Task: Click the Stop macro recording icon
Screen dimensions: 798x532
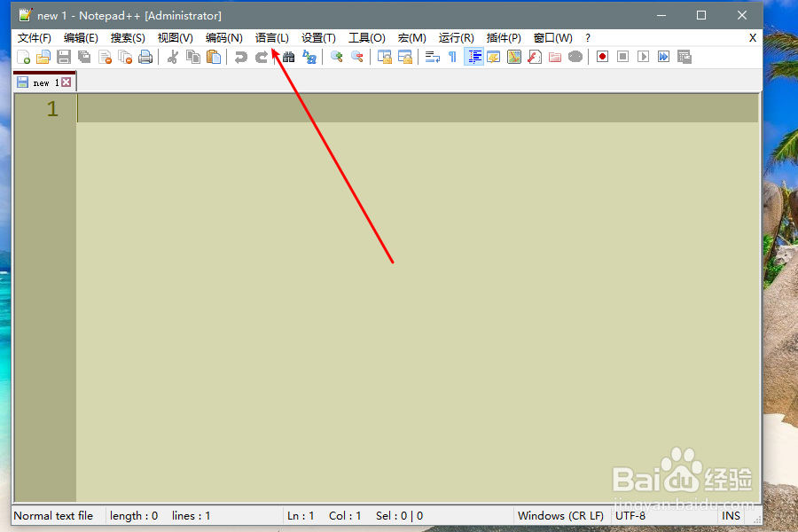Action: pyautogui.click(x=623, y=57)
